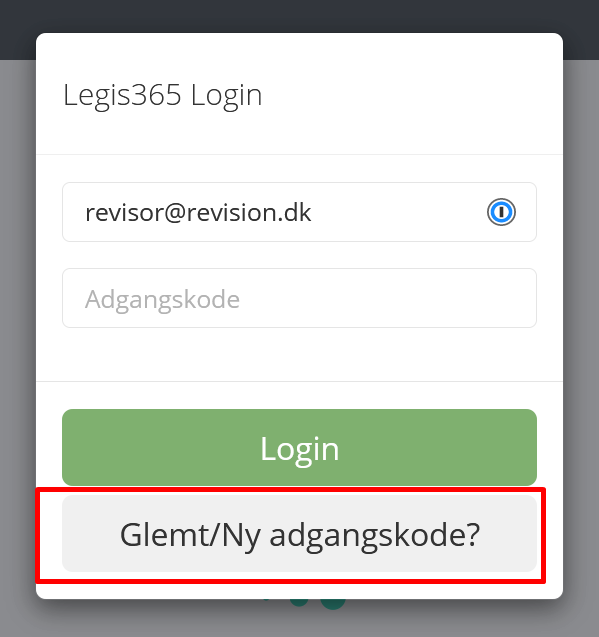Dismiss dialog via right grey backdrop
Viewport: 599px width, 637px height.
coord(581,325)
